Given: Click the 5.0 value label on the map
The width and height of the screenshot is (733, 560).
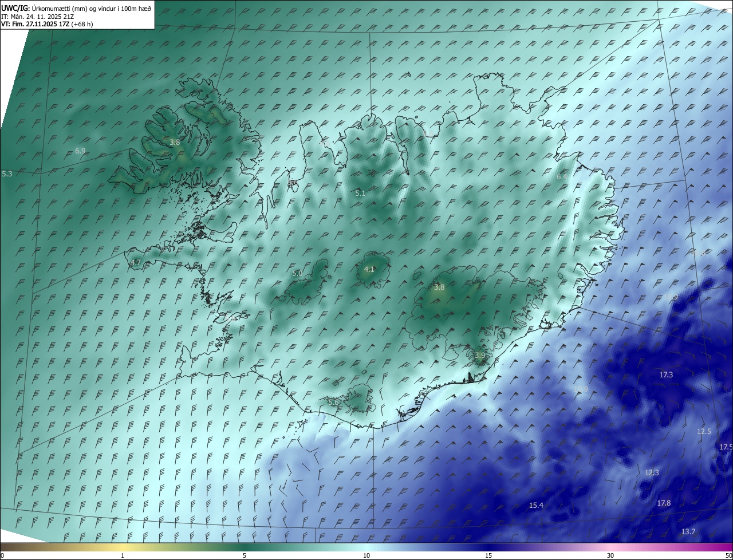Looking at the screenshot, I should point(297,274).
